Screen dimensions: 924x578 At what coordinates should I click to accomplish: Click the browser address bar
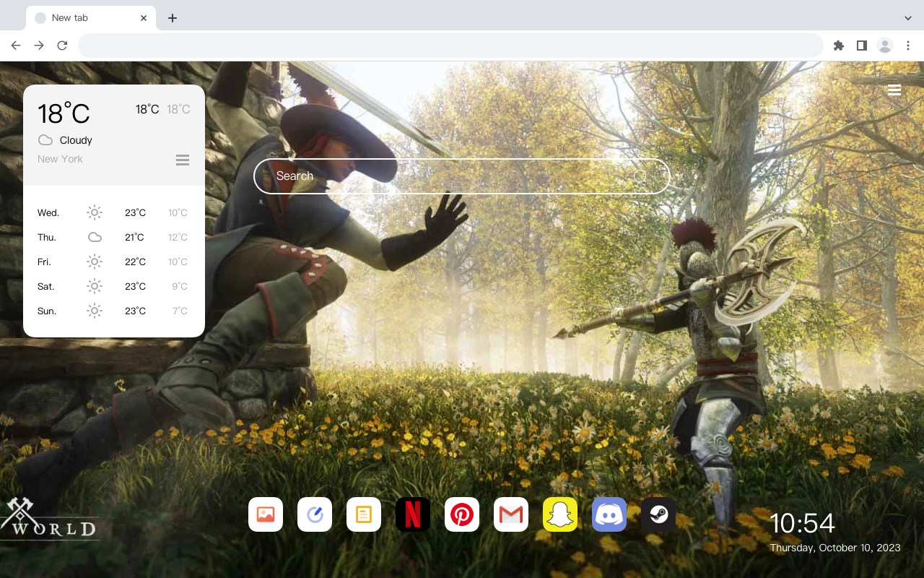coord(450,46)
